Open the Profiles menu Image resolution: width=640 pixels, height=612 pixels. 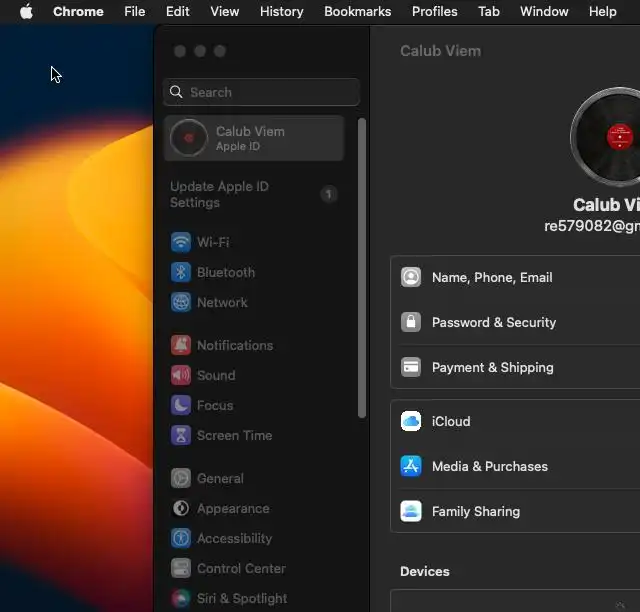(x=435, y=11)
